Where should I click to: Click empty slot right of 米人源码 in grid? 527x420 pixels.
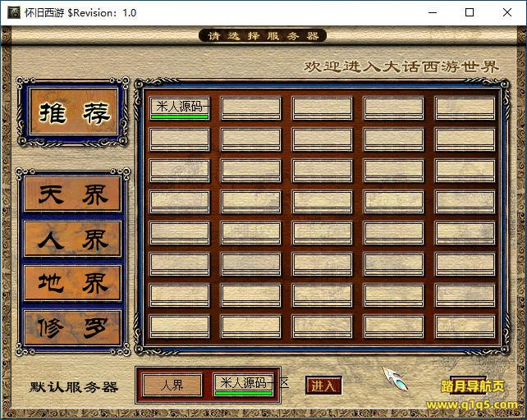coord(251,108)
